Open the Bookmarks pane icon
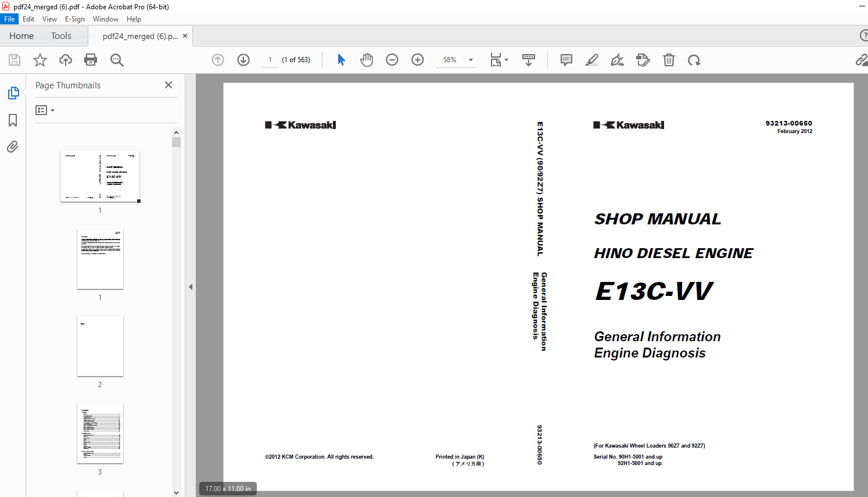868x497 pixels. (x=13, y=120)
